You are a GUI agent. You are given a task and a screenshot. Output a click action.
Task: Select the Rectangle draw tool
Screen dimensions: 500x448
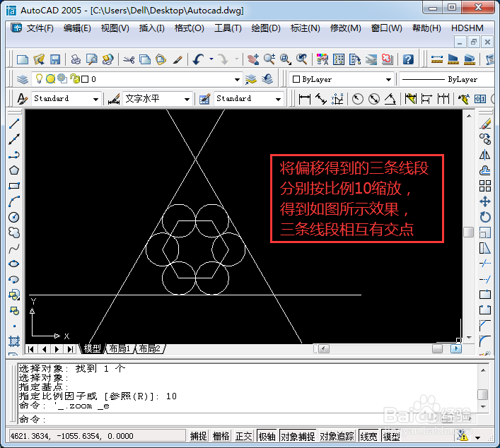[14, 186]
